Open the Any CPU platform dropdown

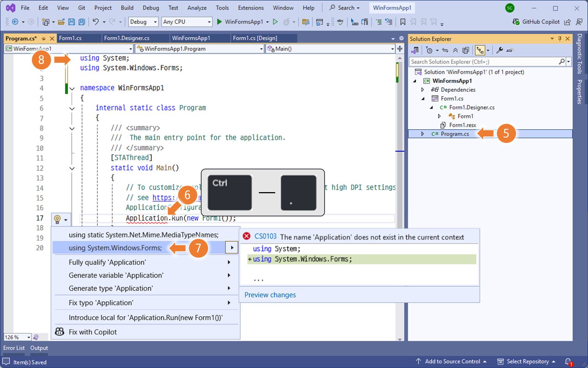point(187,22)
